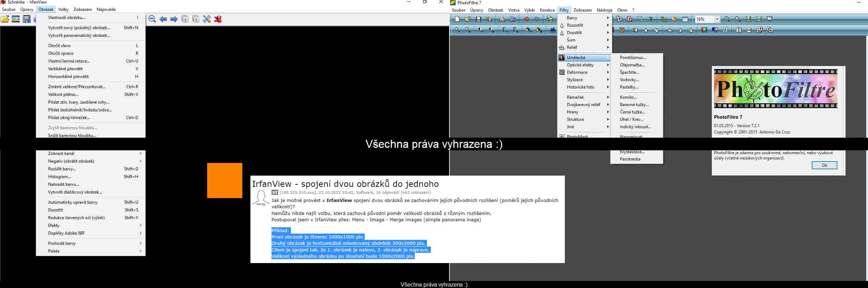868x288 pixels.
Task: Select the Perokresba filter entry
Action: tap(637, 159)
